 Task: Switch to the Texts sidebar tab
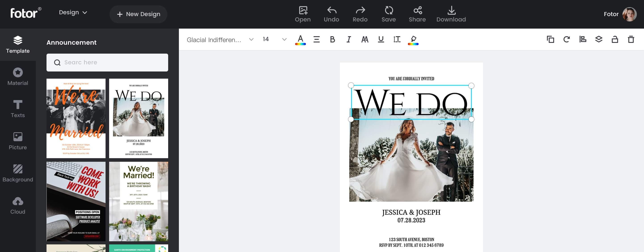tap(18, 109)
